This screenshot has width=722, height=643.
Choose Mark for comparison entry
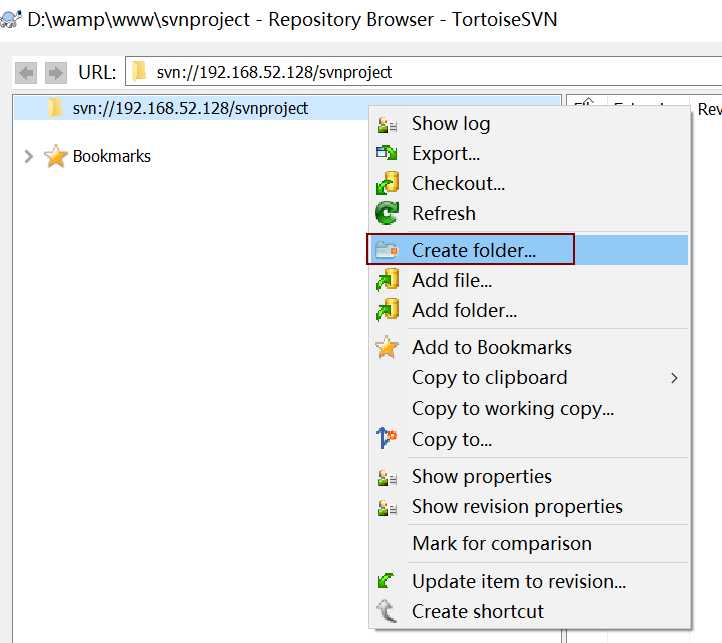529,544
